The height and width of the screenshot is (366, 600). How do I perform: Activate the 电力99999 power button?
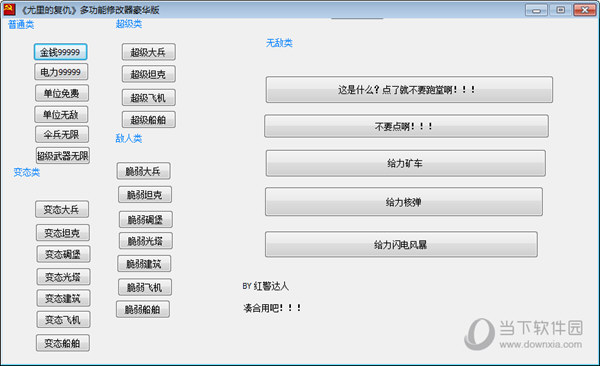(x=61, y=72)
